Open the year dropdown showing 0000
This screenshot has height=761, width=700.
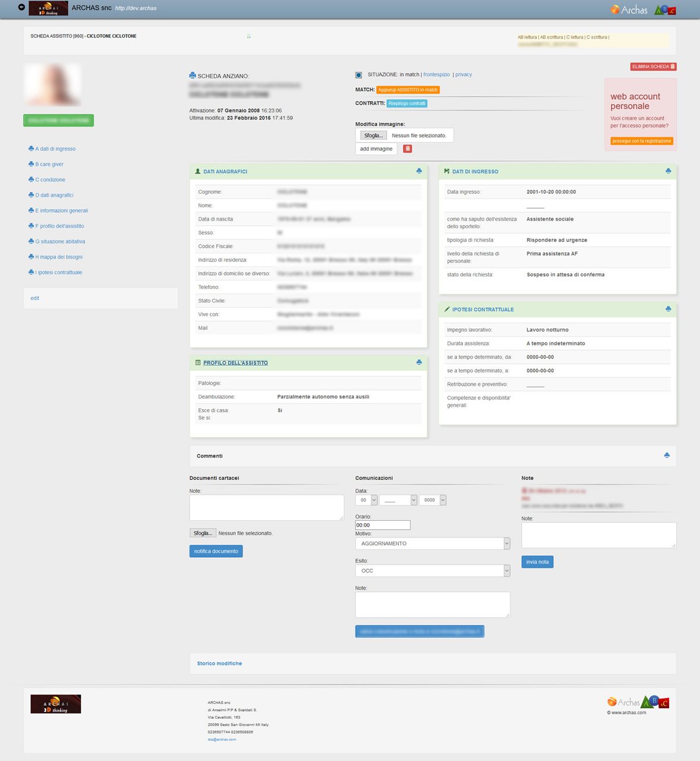coord(433,500)
